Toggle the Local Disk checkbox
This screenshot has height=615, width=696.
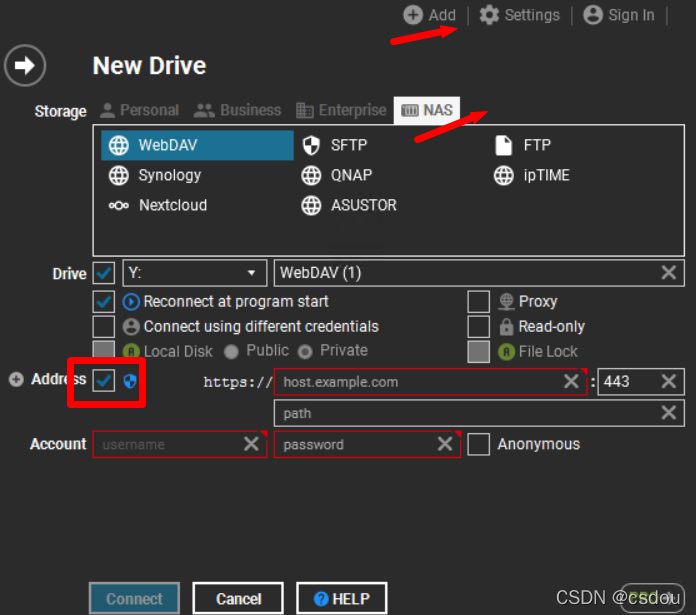coord(104,351)
